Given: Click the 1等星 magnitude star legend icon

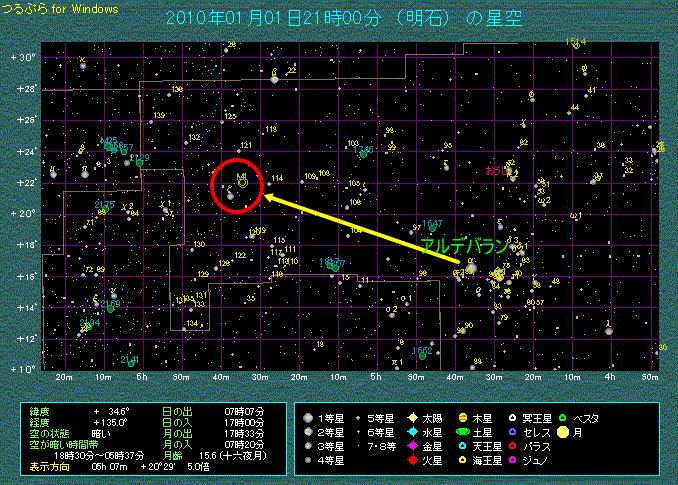Looking at the screenshot, I should [x=309, y=415].
